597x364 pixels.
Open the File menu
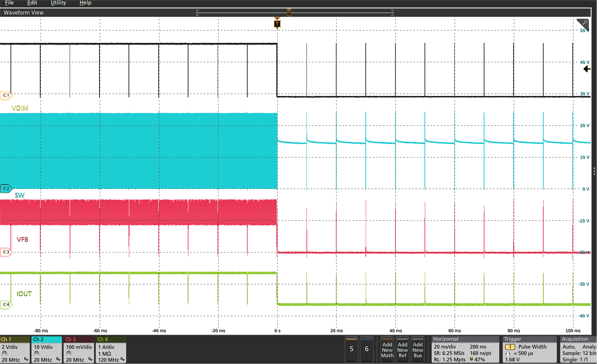[x=9, y=3]
